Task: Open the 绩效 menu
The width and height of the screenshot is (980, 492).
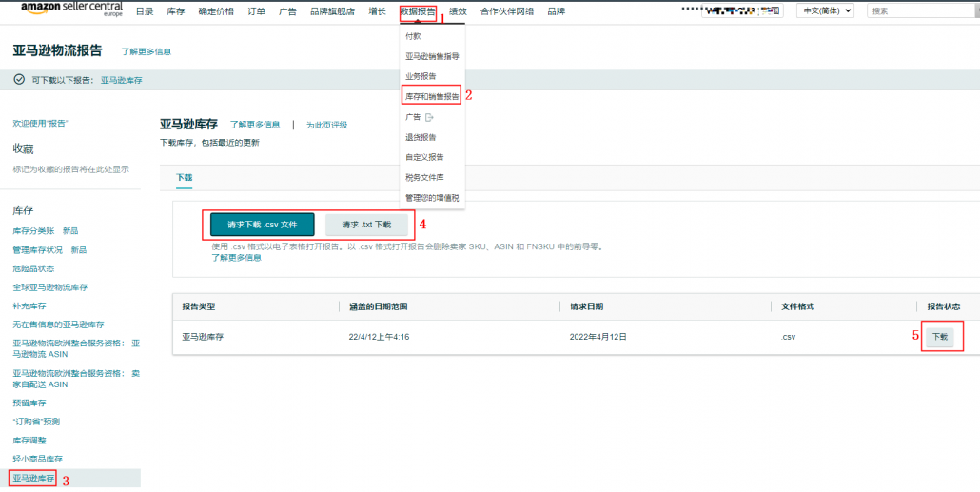Action: [458, 11]
